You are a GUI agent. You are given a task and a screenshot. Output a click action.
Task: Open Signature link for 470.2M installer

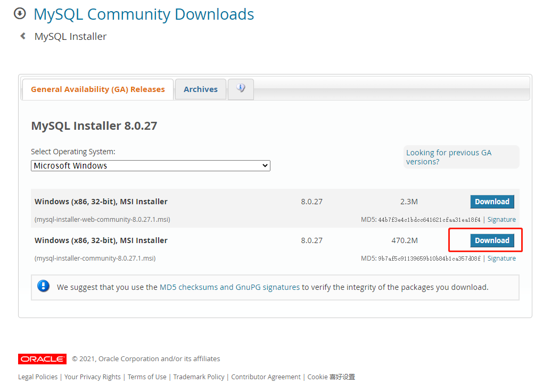click(501, 258)
